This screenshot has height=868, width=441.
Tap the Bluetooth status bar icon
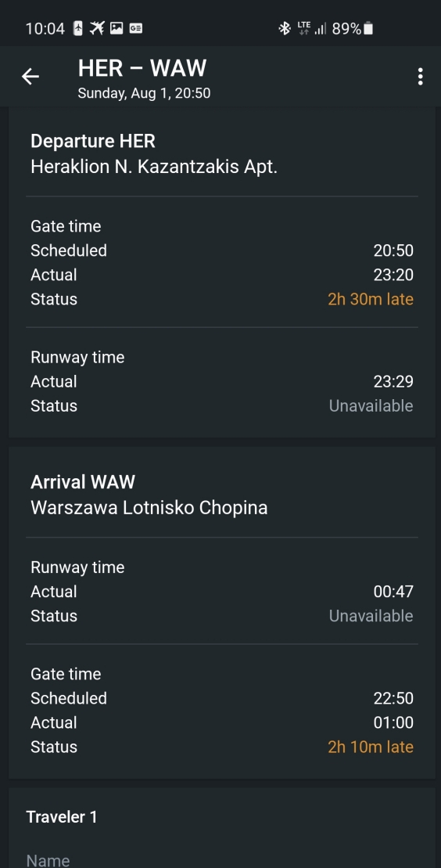[x=285, y=28]
